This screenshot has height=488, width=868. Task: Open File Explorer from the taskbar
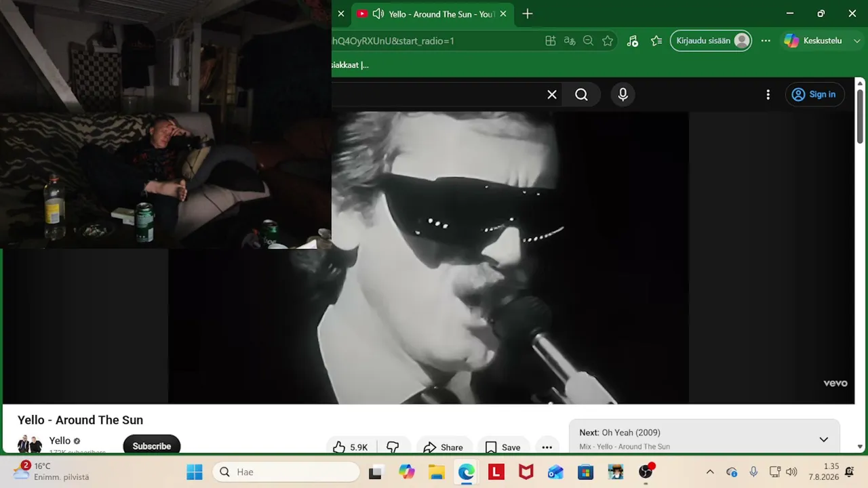tap(436, 472)
